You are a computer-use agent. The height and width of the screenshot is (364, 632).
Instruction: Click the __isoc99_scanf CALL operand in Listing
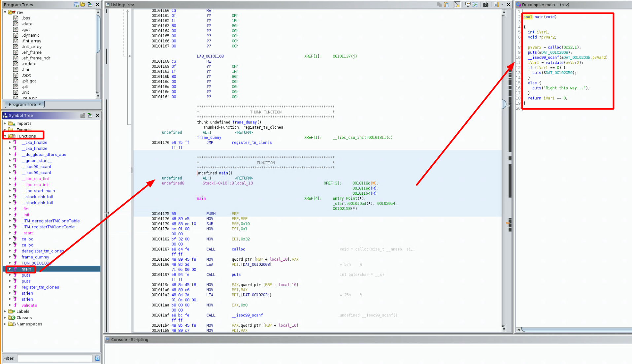coord(247,315)
